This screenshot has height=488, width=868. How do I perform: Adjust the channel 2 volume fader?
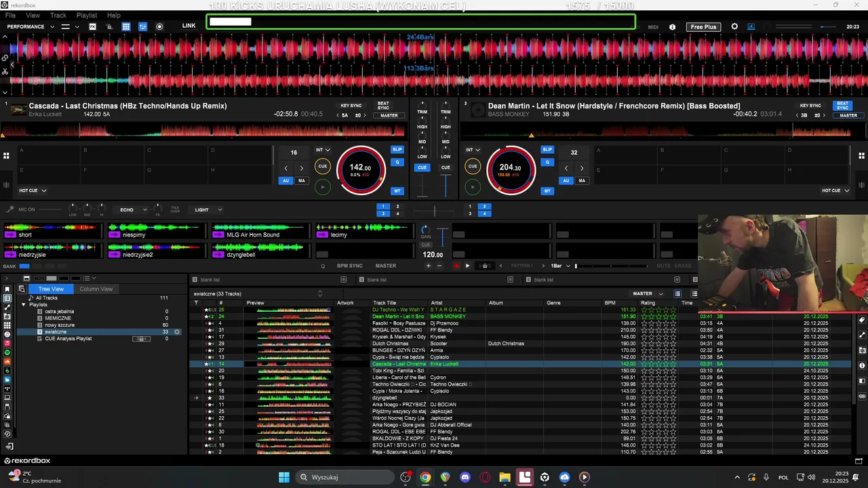pyautogui.click(x=446, y=186)
